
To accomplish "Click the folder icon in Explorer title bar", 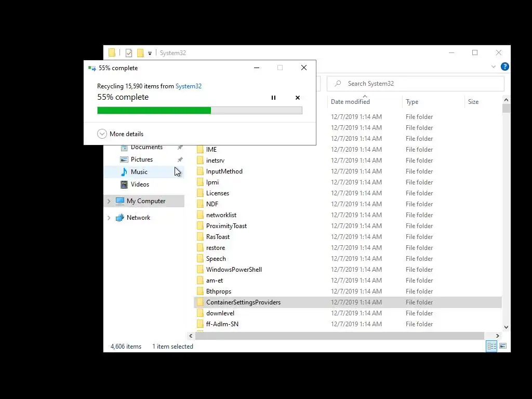I will (x=112, y=52).
